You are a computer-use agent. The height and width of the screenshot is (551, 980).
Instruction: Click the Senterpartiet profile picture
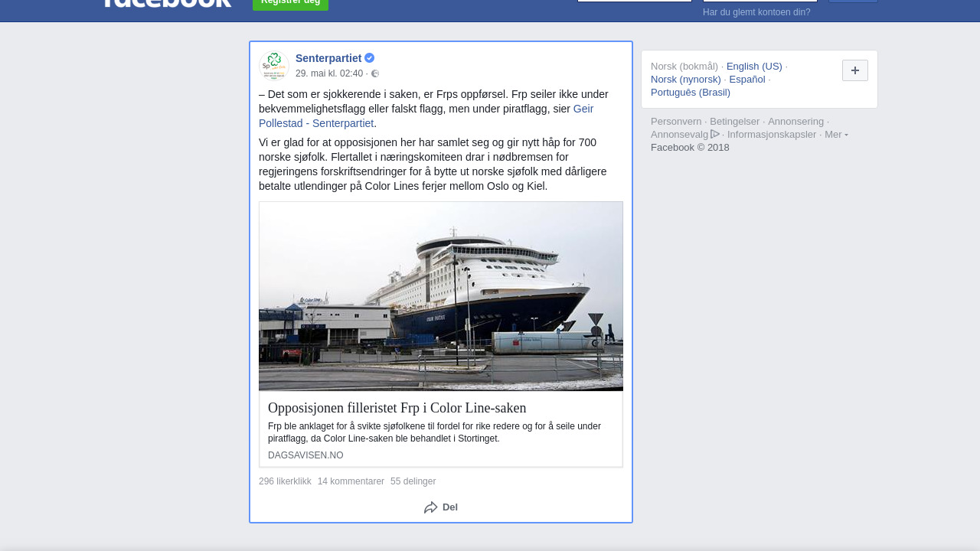(x=274, y=66)
